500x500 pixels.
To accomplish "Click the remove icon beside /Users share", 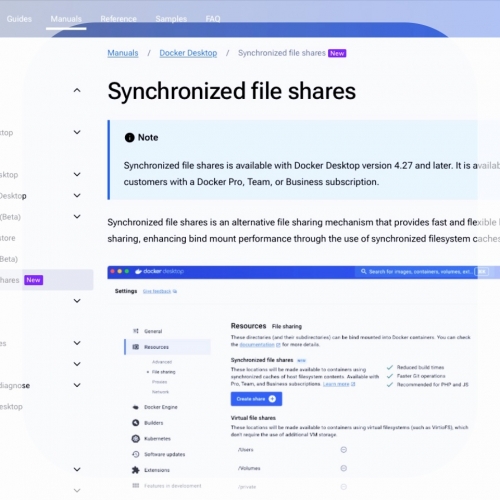I will (344, 450).
